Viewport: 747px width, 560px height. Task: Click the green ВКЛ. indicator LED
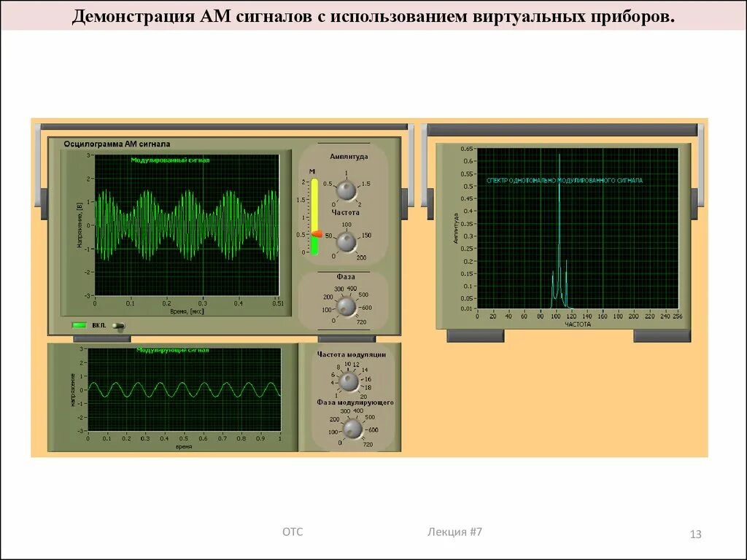click(79, 325)
